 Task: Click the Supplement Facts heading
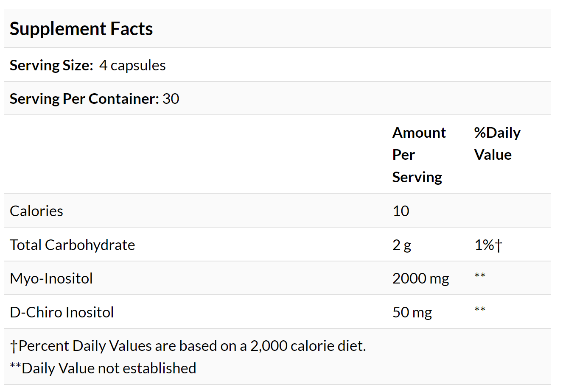81,29
